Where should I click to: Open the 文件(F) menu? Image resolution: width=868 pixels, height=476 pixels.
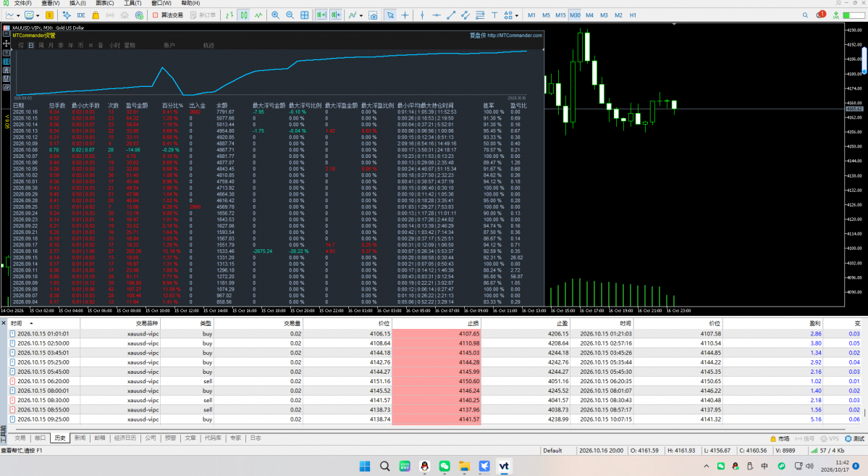pos(22,4)
